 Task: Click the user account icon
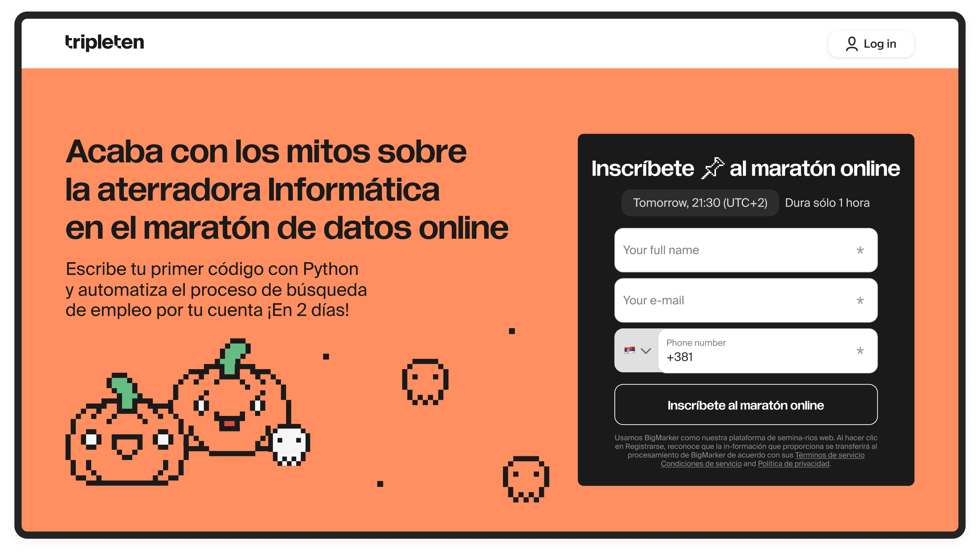tap(851, 44)
